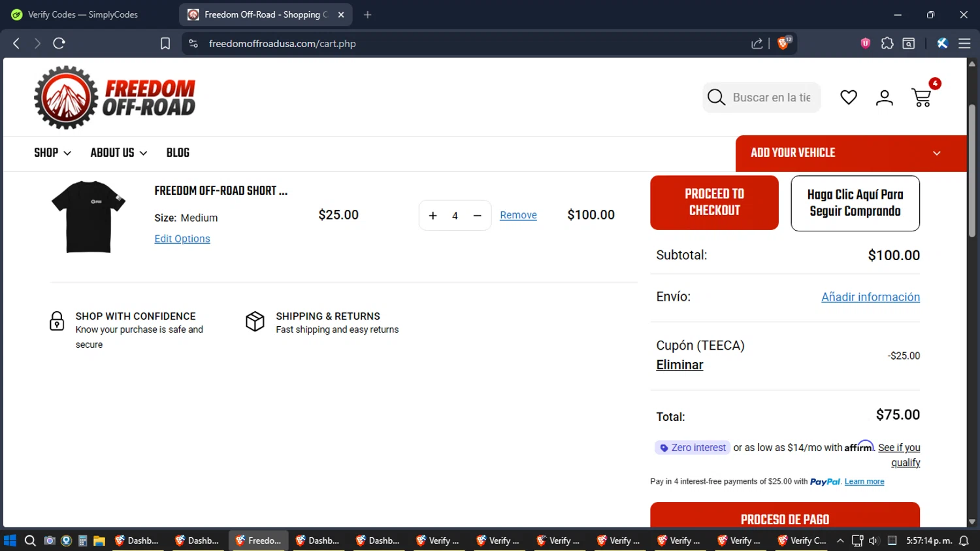Click PROCEED TO CHECKOUT button
This screenshot has height=551, width=980.
(x=714, y=203)
